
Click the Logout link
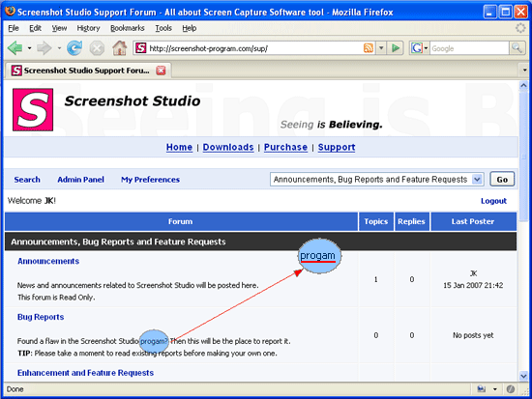coord(493,201)
